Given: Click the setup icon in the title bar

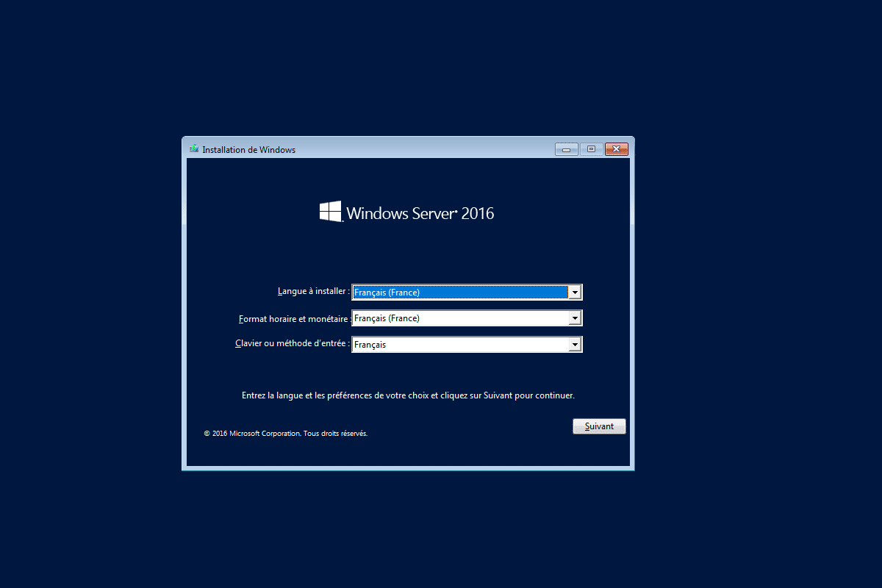Looking at the screenshot, I should pyautogui.click(x=193, y=148).
